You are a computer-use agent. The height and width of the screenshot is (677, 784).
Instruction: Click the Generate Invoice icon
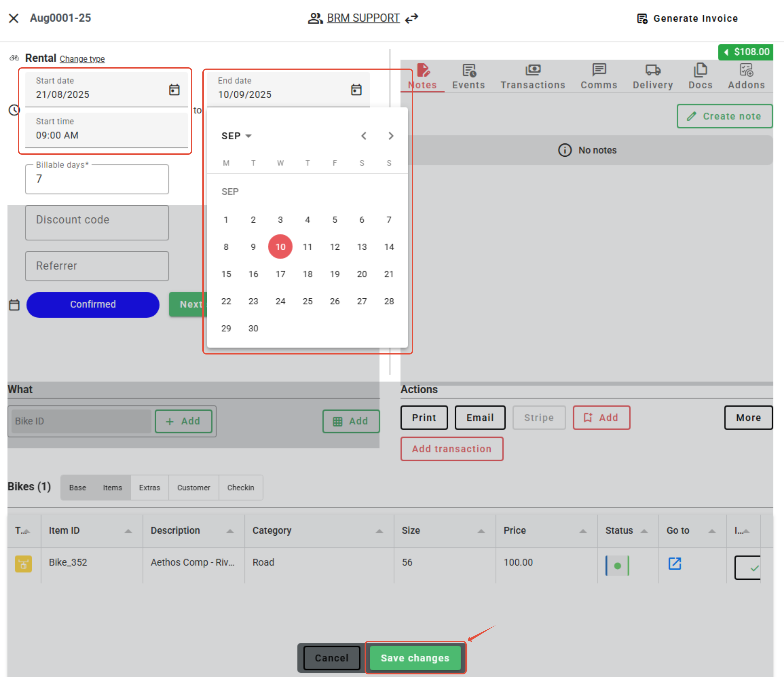642,19
